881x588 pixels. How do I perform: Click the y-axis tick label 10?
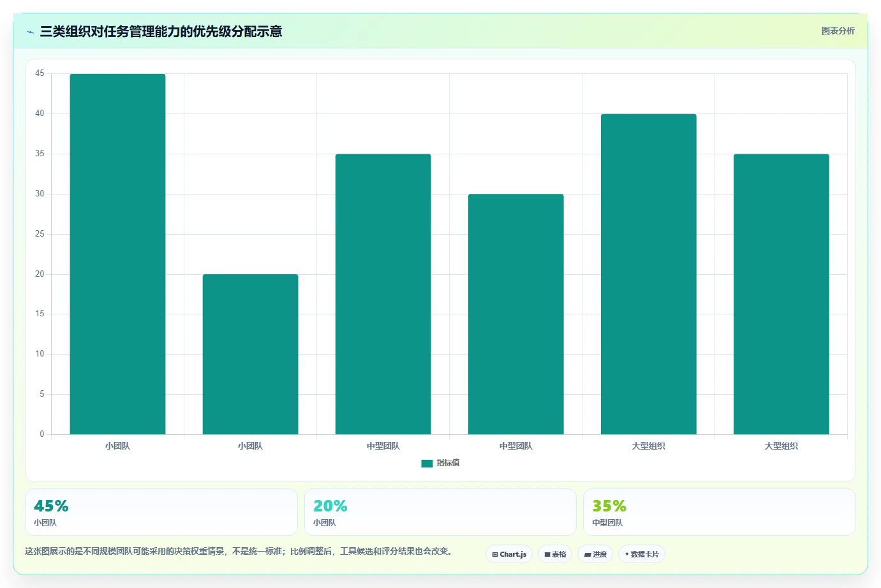pyautogui.click(x=40, y=354)
